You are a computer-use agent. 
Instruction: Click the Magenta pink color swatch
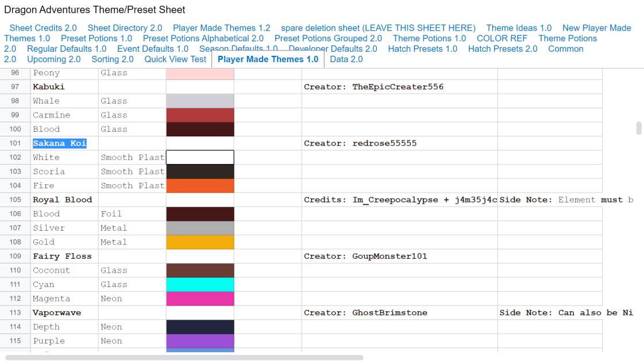coord(200,299)
